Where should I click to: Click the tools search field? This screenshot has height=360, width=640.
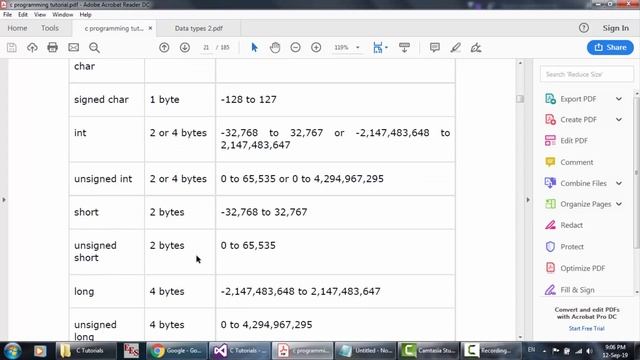(587, 74)
